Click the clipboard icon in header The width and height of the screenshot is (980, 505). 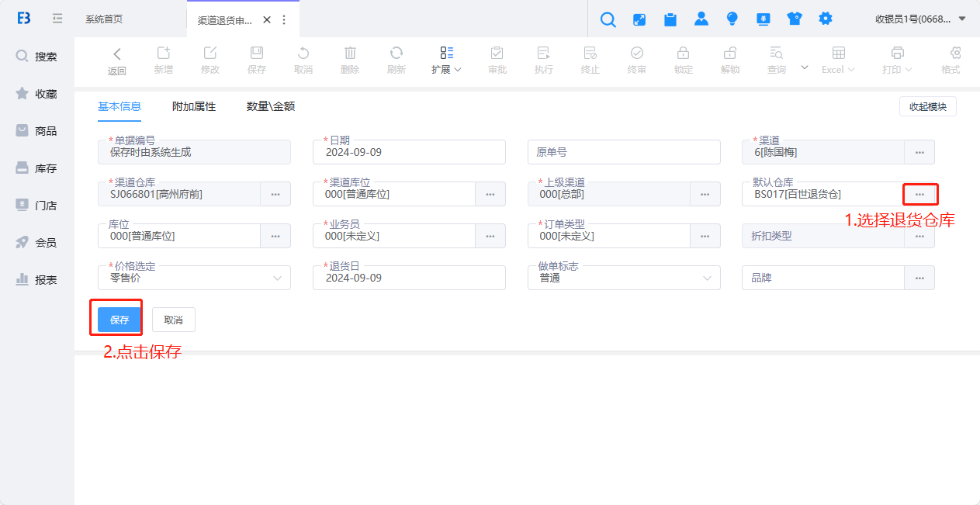point(670,19)
